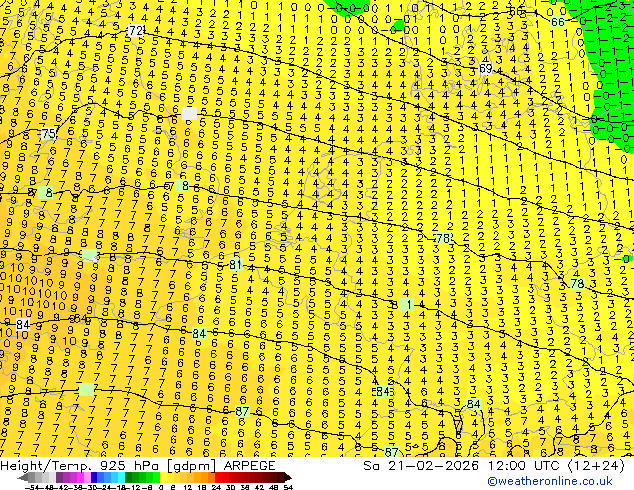Click the '66' height contour label
634x490 pixels.
coord(558,22)
